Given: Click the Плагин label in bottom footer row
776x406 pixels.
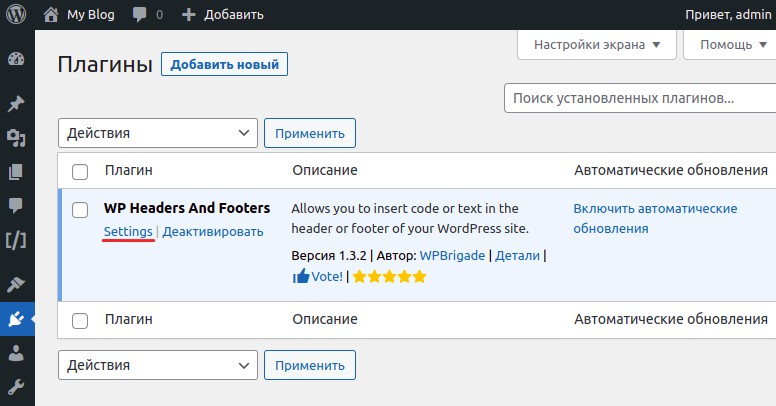Looking at the screenshot, I should [129, 319].
